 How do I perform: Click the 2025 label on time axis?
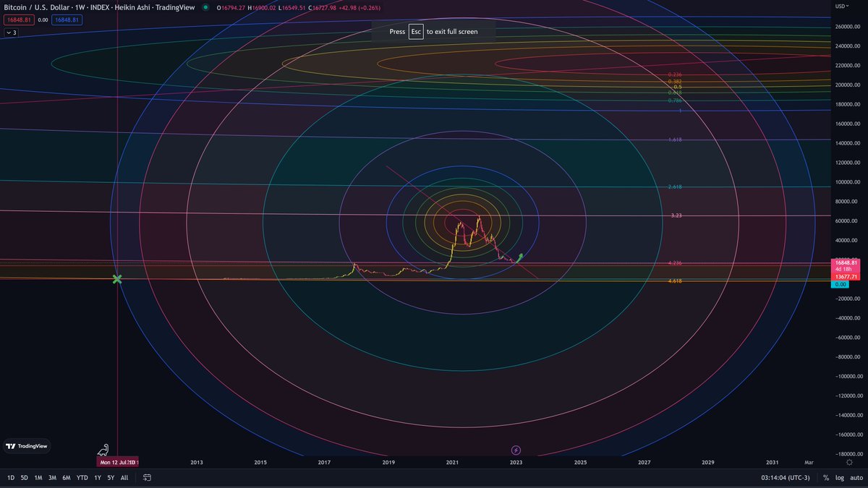point(580,461)
